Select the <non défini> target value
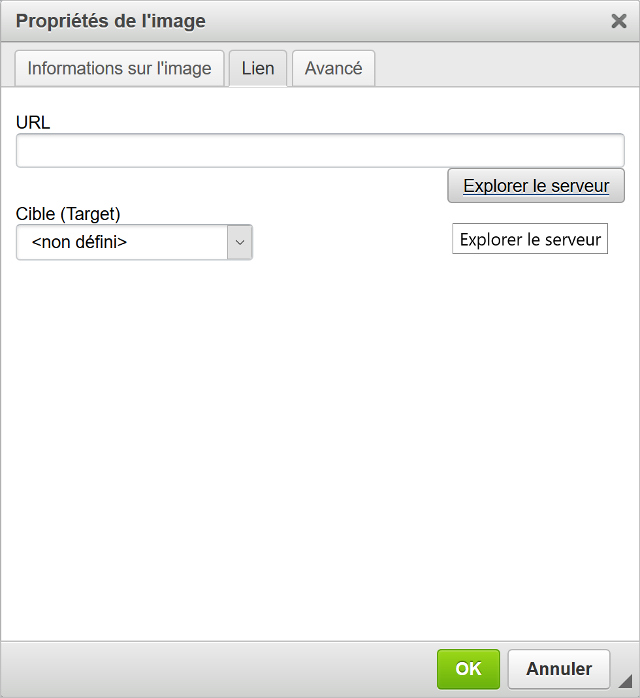The width and height of the screenshot is (640, 698). point(80,242)
